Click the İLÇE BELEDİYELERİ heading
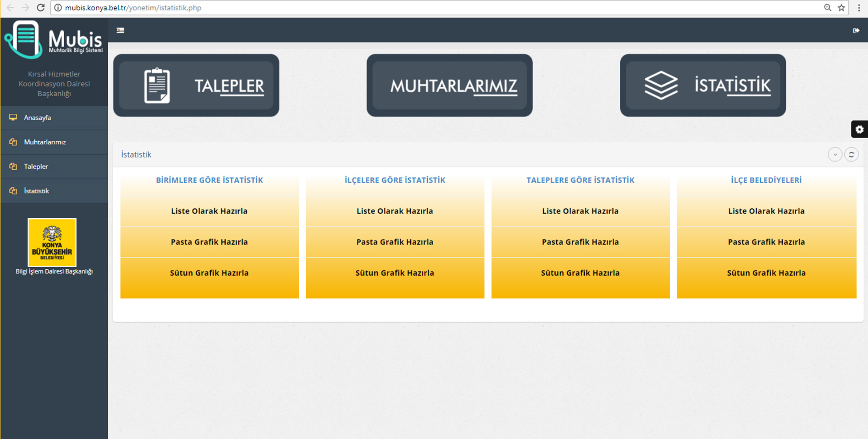This screenshot has width=868, height=439. [x=766, y=180]
